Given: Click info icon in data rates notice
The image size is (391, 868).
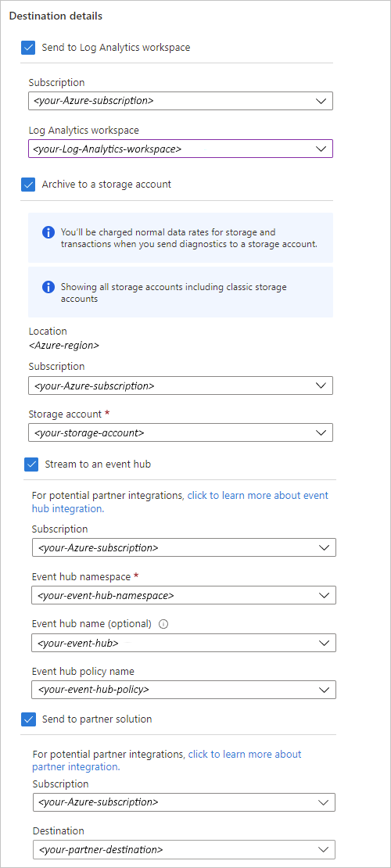Looking at the screenshot, I should point(48,232).
